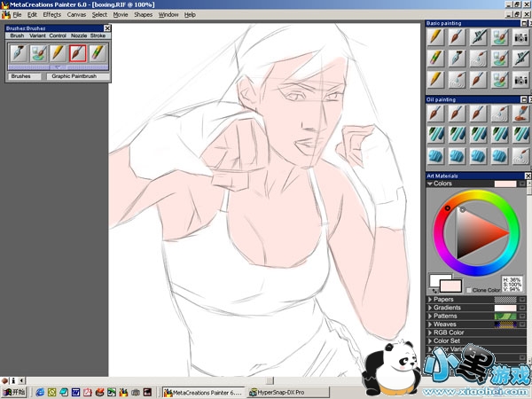
Task: Open the Effects menu
Action: pyautogui.click(x=52, y=15)
